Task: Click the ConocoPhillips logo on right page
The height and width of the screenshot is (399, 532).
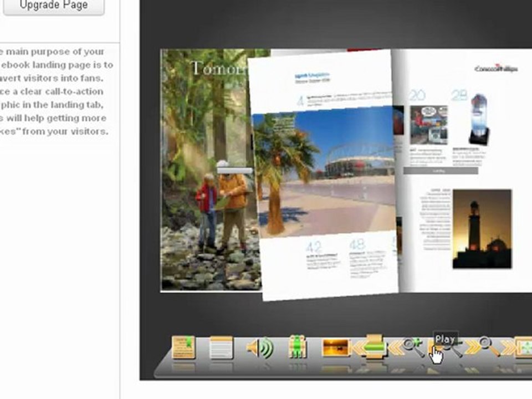Action: pyautogui.click(x=496, y=69)
